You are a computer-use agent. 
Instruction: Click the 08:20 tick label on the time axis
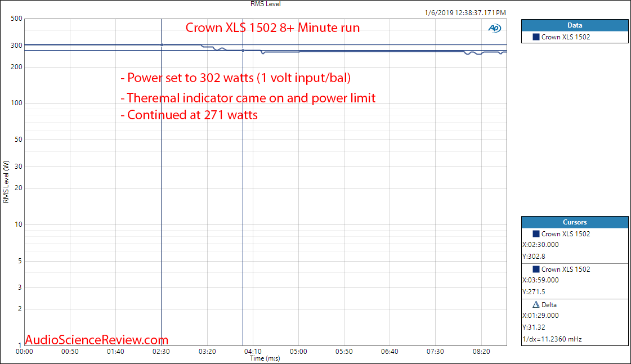click(481, 352)
